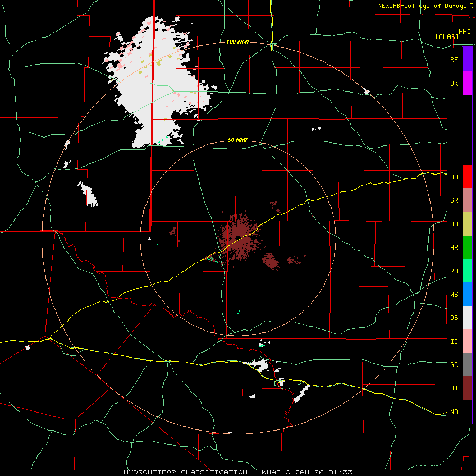Screen dimensions: 476x476
Task: Click the BI dark red swatch
Action: pos(467,388)
